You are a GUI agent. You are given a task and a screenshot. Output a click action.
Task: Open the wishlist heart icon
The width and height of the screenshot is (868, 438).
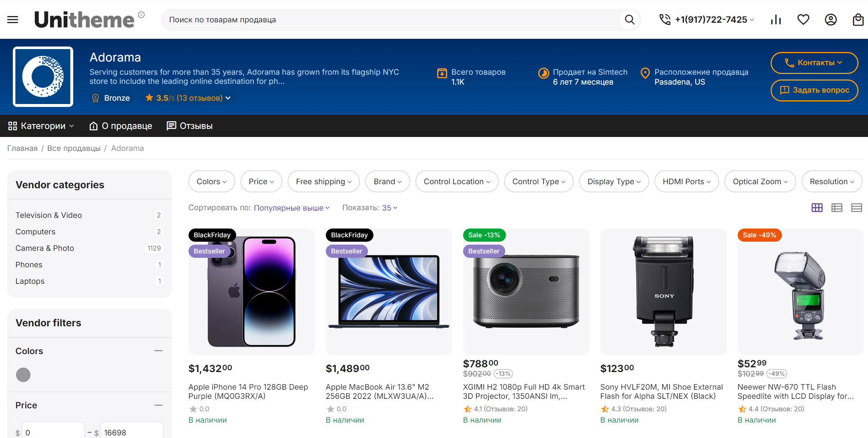[803, 20]
